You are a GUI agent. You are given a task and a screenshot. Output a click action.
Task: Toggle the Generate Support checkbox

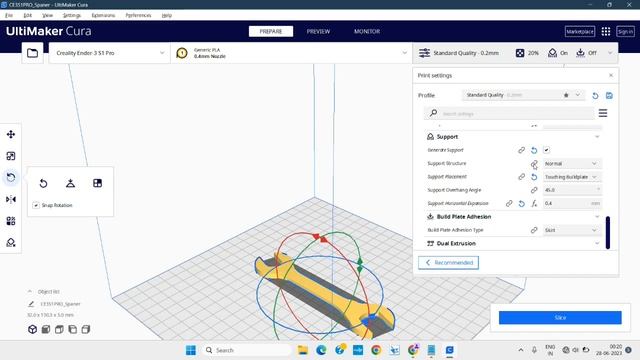[x=547, y=150]
